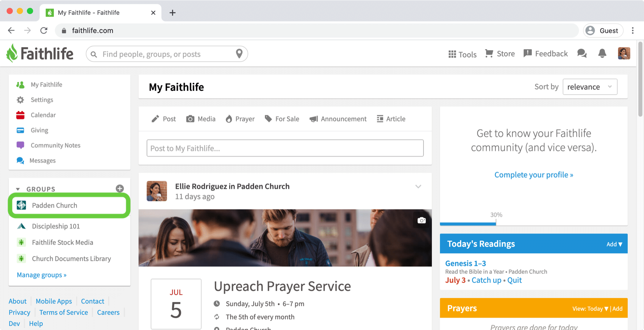Screen dimensions: 644x330
Task: Click the JUL 5 date tile
Action: [176, 304]
